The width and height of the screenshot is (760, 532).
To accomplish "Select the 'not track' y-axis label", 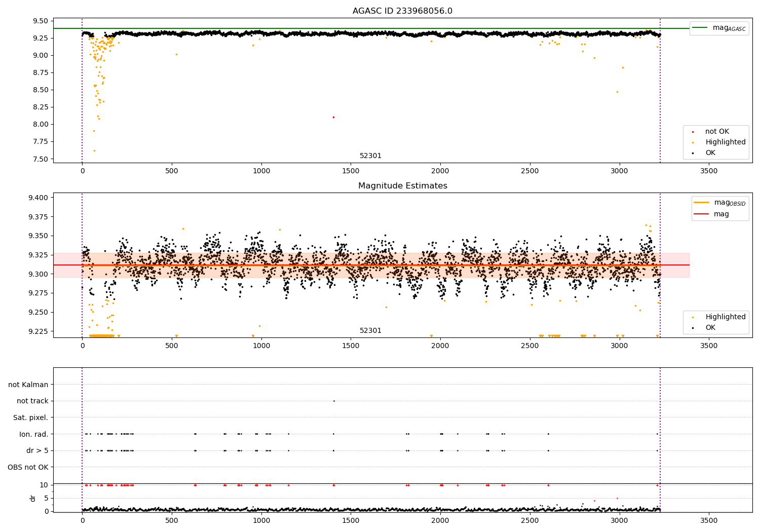I will (x=32, y=401).
